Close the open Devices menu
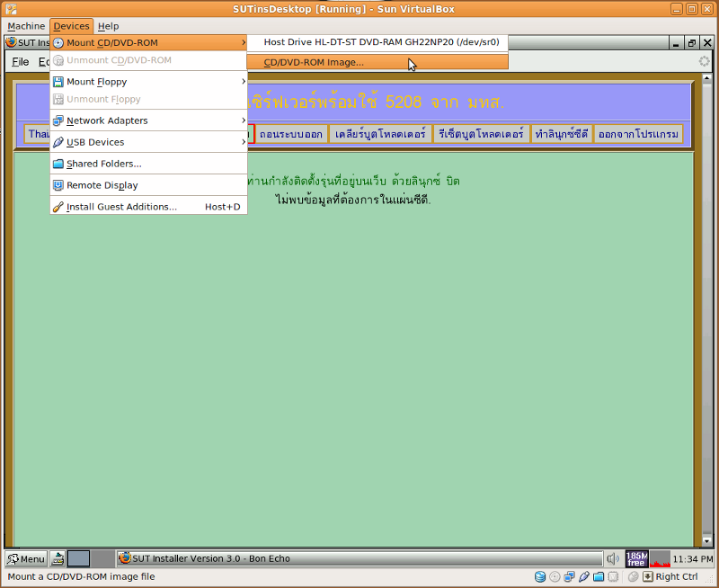Viewport: 719px width, 588px height. point(72,26)
